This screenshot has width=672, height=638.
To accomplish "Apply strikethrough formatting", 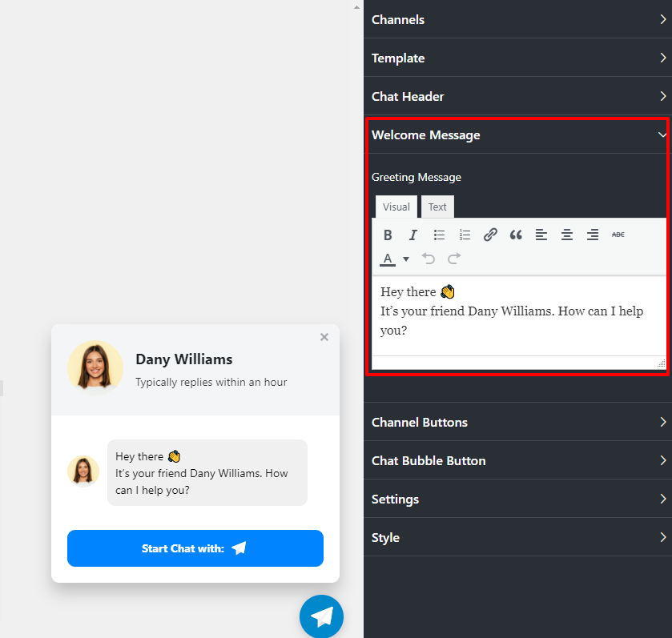I will 618,235.
